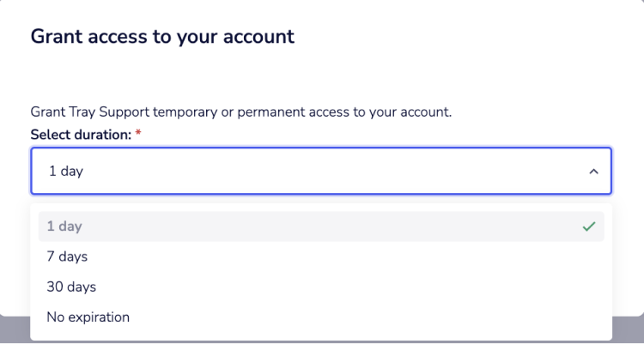Click the empty row space right of "7 days"

pyautogui.click(x=343, y=256)
